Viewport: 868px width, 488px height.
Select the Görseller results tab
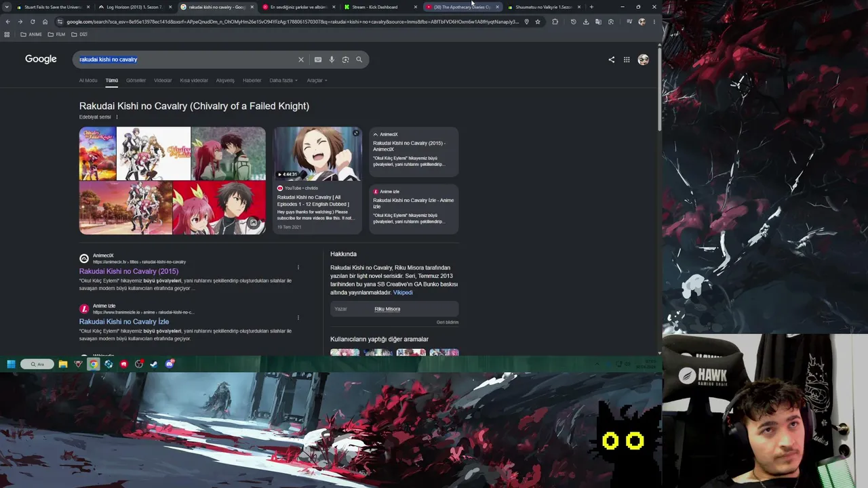click(x=136, y=81)
